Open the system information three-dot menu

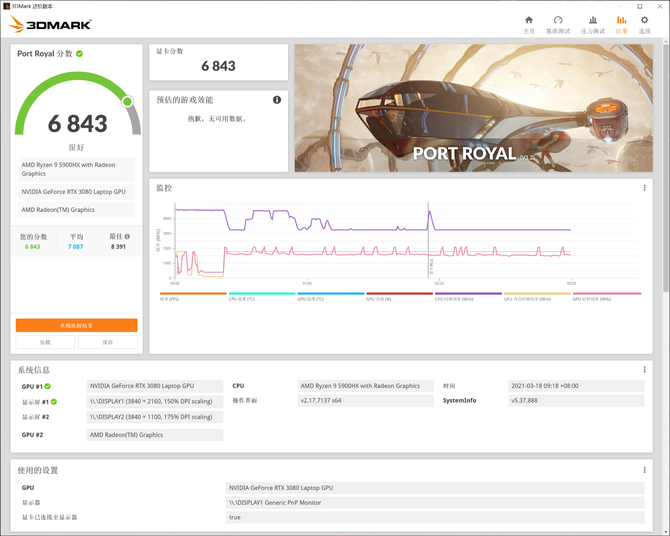pyautogui.click(x=645, y=370)
